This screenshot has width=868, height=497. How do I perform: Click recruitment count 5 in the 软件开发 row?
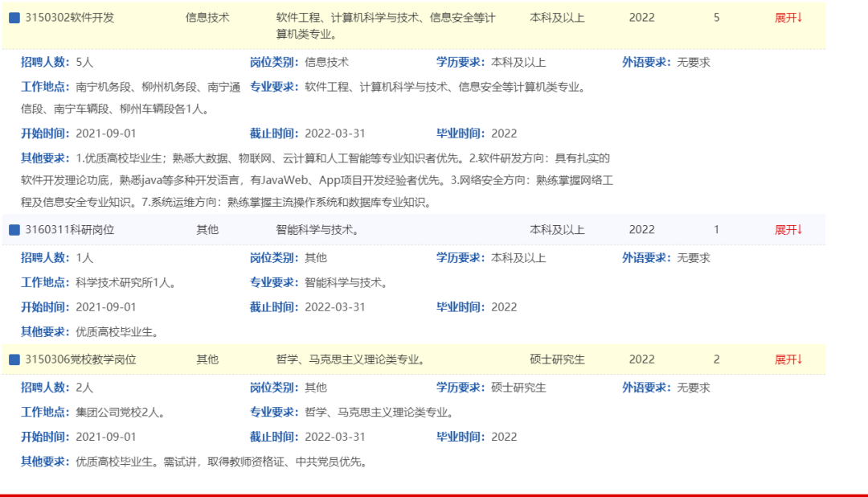[x=717, y=18]
